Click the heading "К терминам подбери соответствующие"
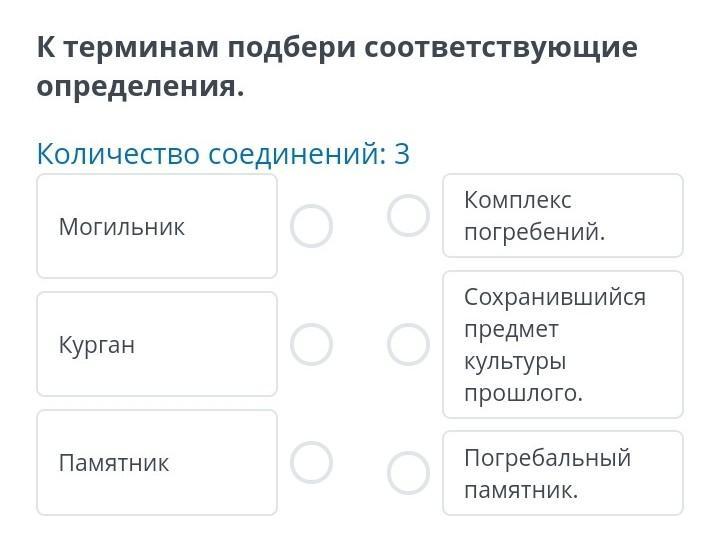Viewport: 720px width, 556px height. point(337,48)
